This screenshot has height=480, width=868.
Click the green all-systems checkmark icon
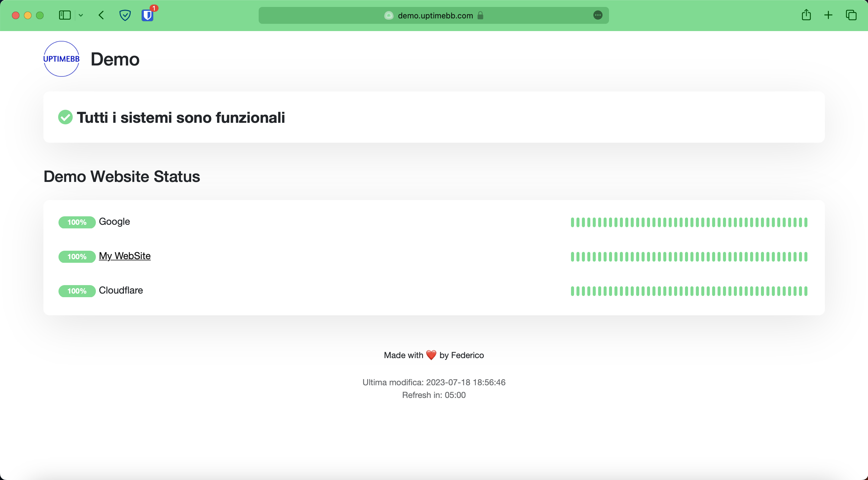tap(65, 117)
